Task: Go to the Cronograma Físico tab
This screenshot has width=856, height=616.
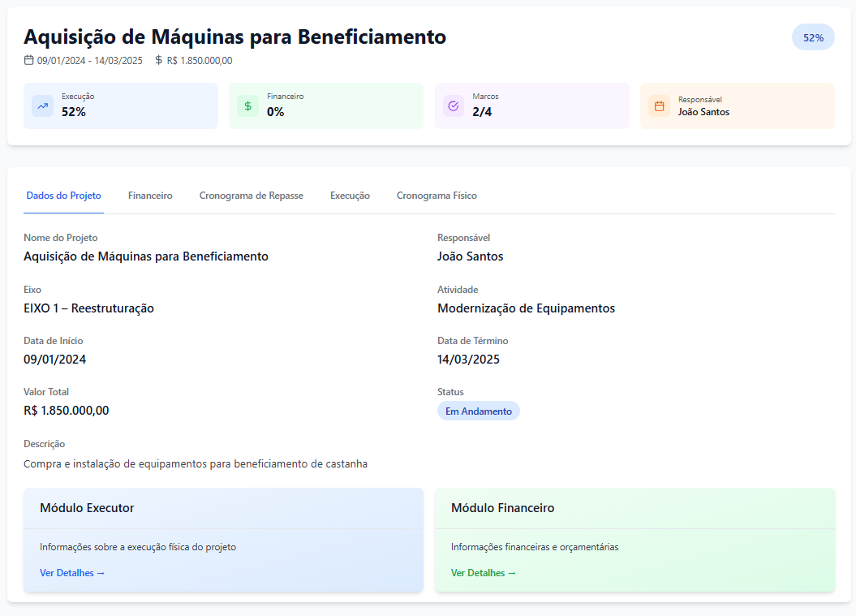Action: click(x=437, y=196)
